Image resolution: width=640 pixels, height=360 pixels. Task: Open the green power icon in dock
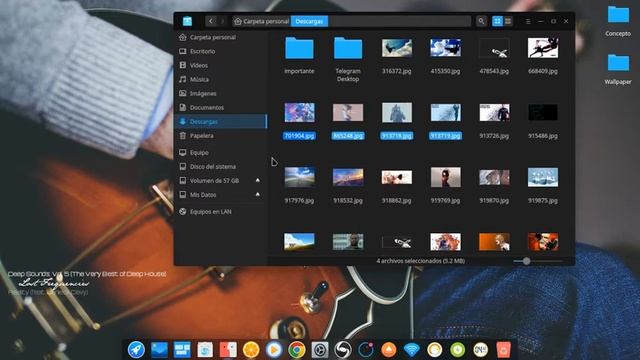[x=458, y=350]
